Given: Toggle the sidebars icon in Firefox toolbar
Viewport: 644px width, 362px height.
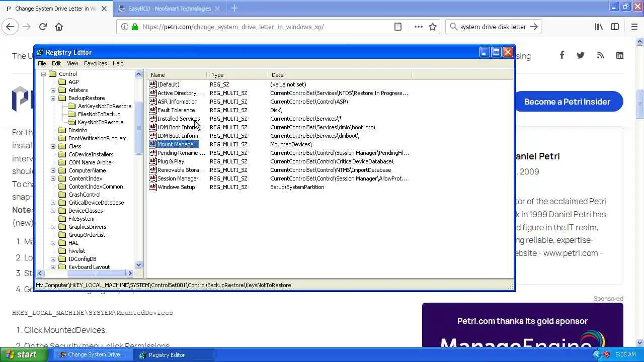Looking at the screenshot, I should point(615,27).
